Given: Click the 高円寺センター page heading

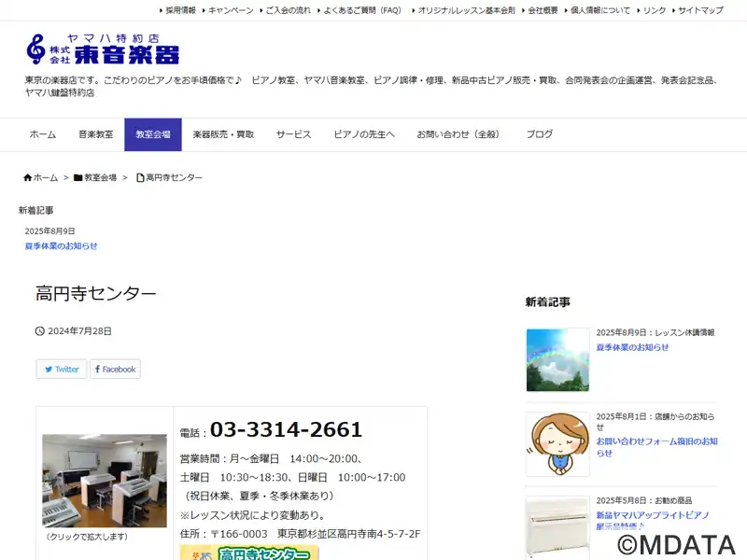Looking at the screenshot, I should pyautogui.click(x=96, y=294).
